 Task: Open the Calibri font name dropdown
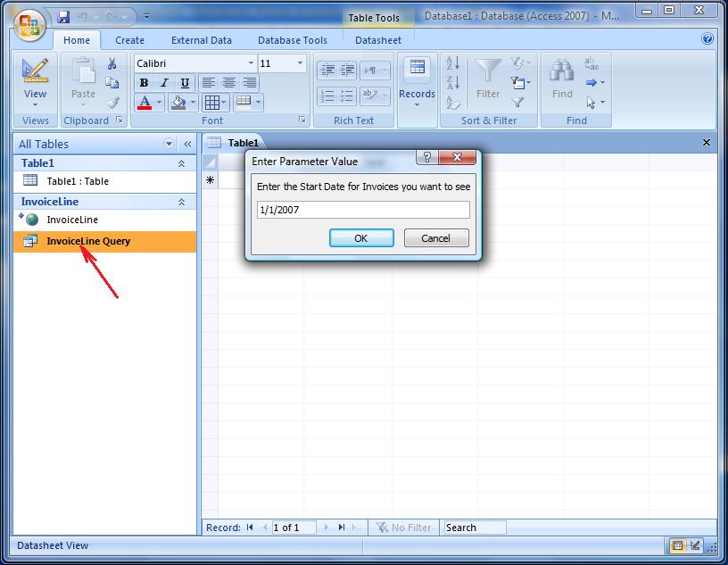[251, 63]
